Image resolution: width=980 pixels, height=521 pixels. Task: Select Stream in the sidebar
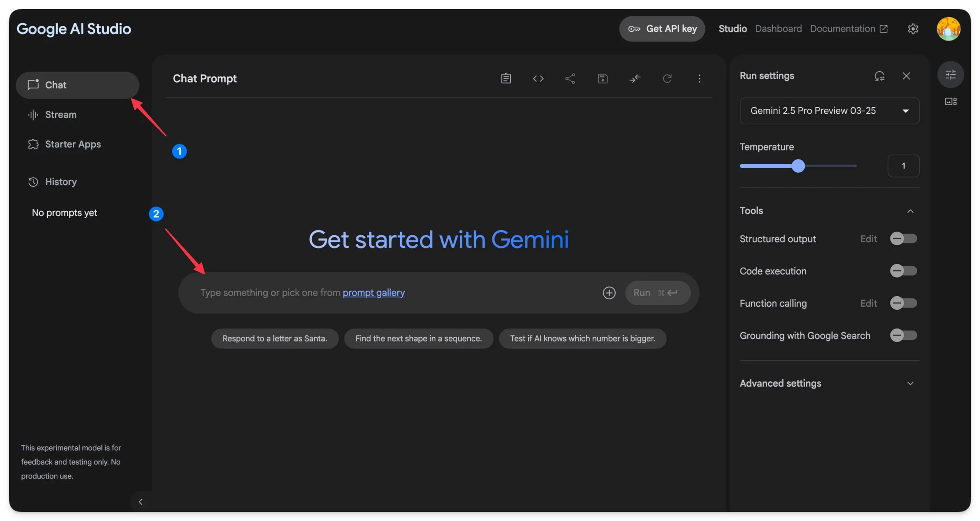78,114
